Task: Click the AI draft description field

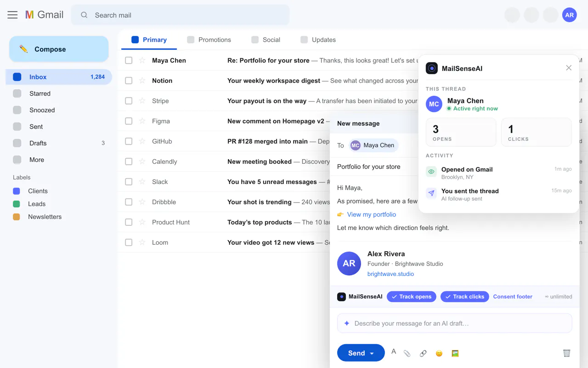Action: click(455, 323)
